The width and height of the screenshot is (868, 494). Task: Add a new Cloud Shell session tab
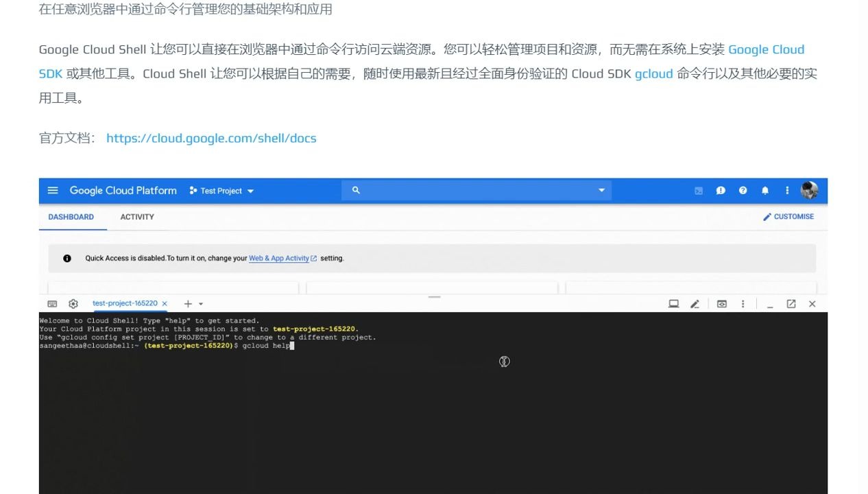tap(188, 303)
